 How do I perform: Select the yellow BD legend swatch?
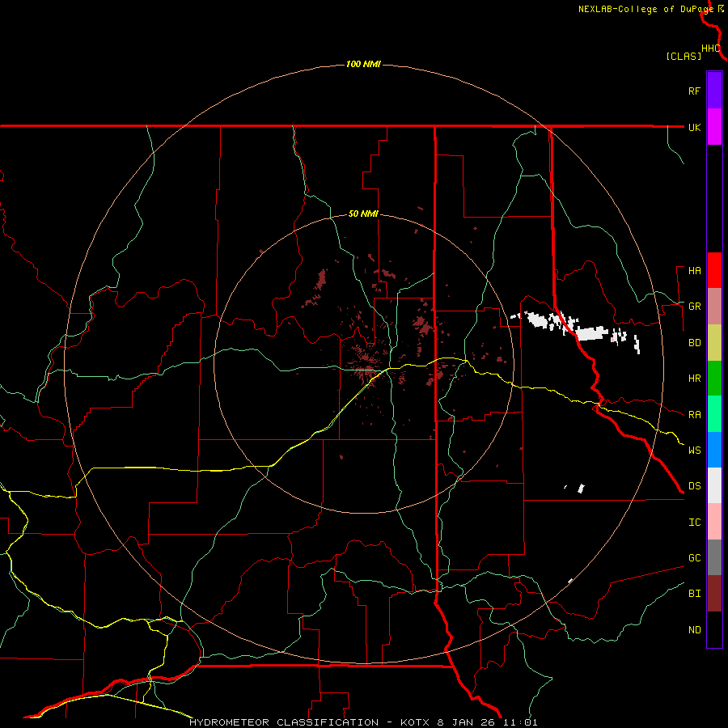point(714,343)
